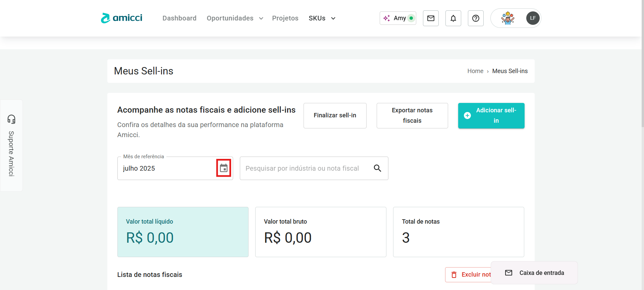This screenshot has width=644, height=290.
Task: Open the notifications bell
Action: (453, 18)
